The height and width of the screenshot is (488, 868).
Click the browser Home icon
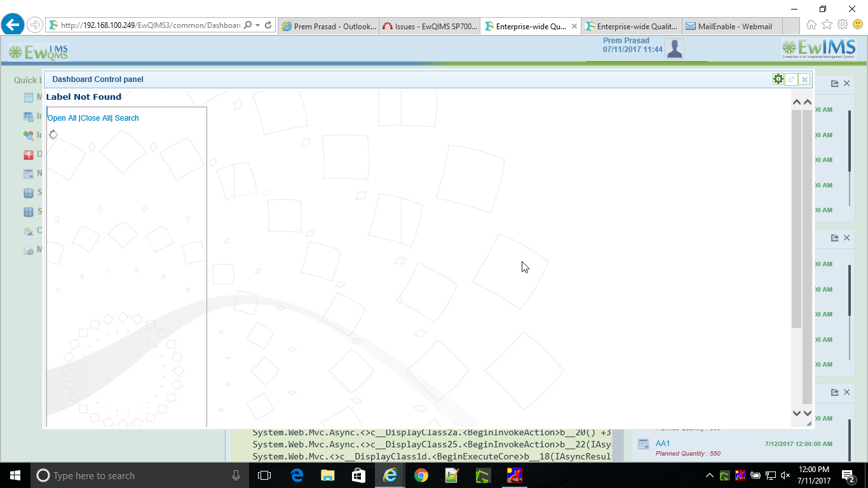[811, 25]
